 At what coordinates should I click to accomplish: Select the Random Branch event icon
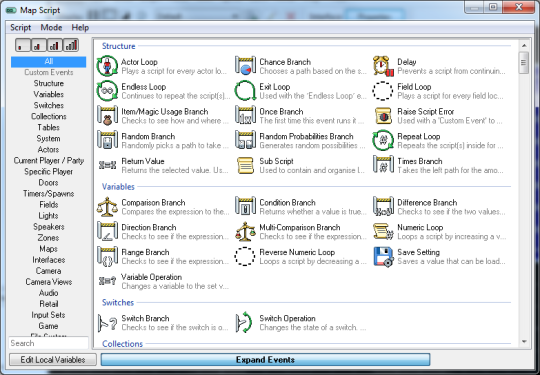(x=107, y=140)
